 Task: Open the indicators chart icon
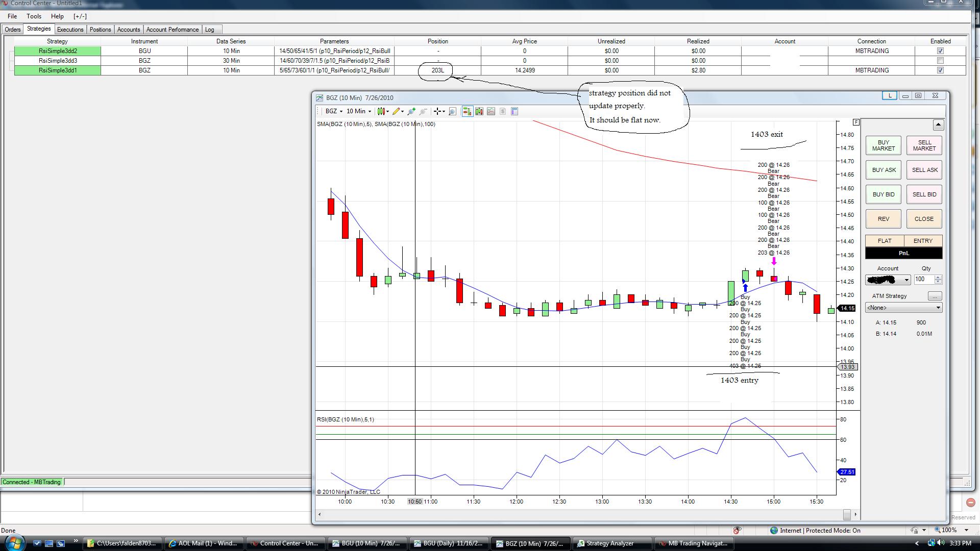click(491, 111)
